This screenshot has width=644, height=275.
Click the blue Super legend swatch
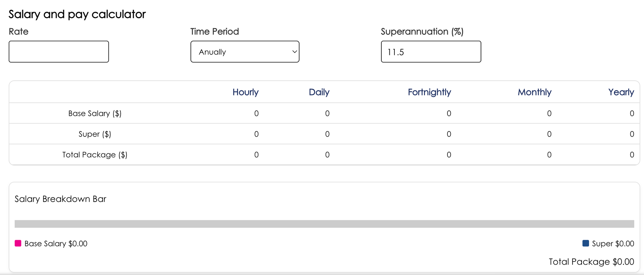coord(586,243)
